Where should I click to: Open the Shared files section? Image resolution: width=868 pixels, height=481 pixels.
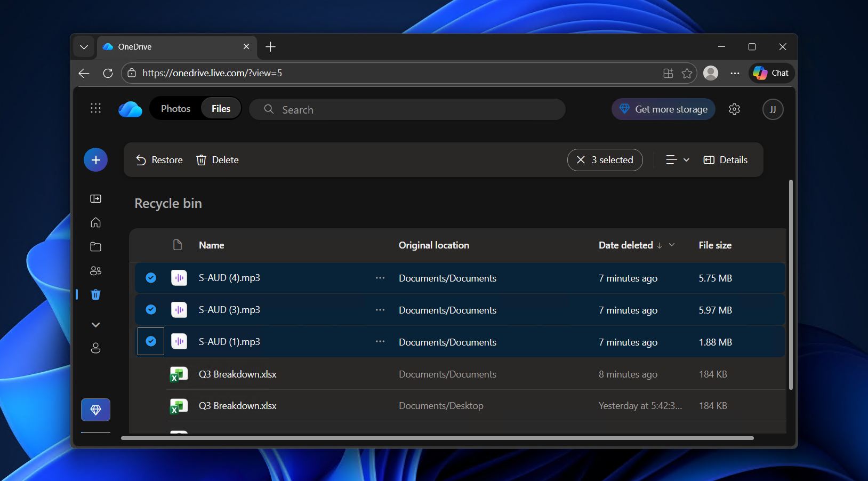pyautogui.click(x=96, y=270)
